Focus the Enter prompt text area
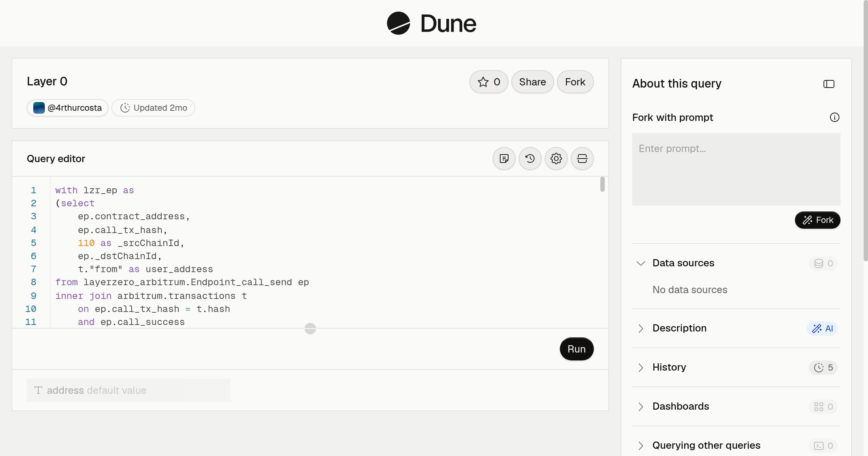This screenshot has width=868, height=456. coord(736,169)
